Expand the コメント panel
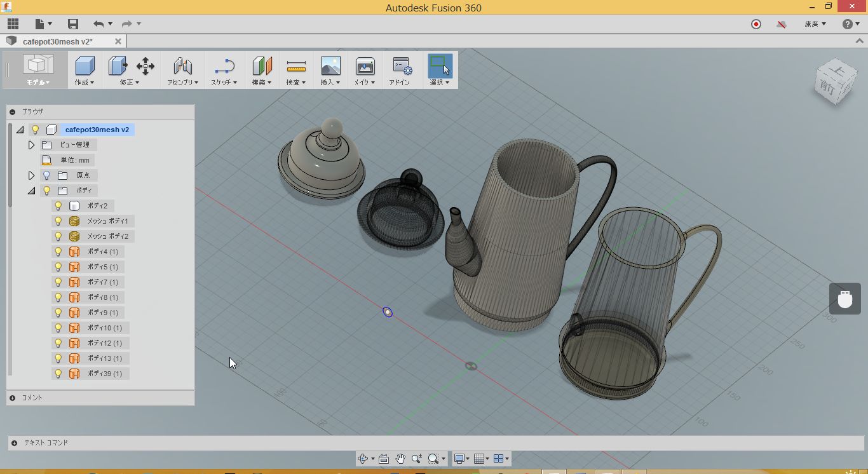Screen dimensions: 868x474 pos(13,398)
